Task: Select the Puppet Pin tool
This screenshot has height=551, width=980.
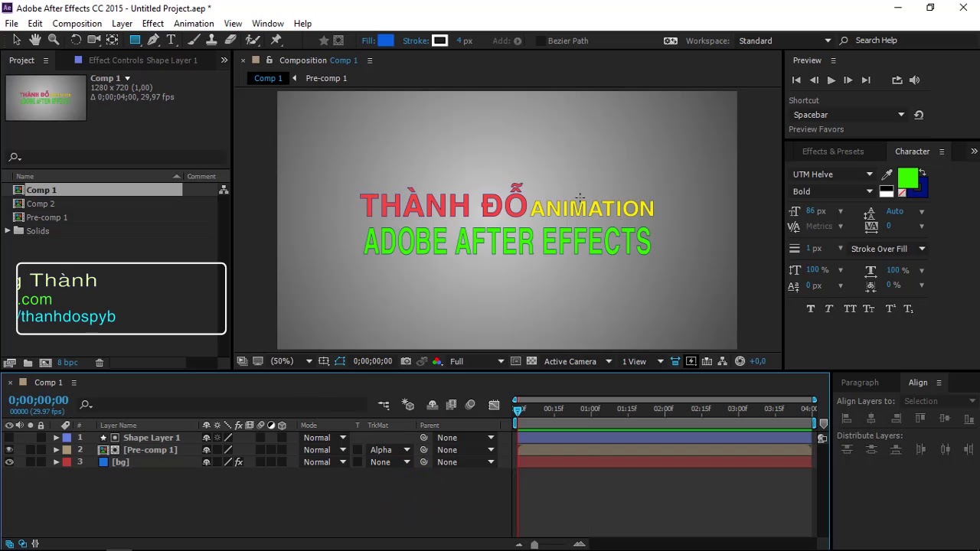Action: point(276,40)
